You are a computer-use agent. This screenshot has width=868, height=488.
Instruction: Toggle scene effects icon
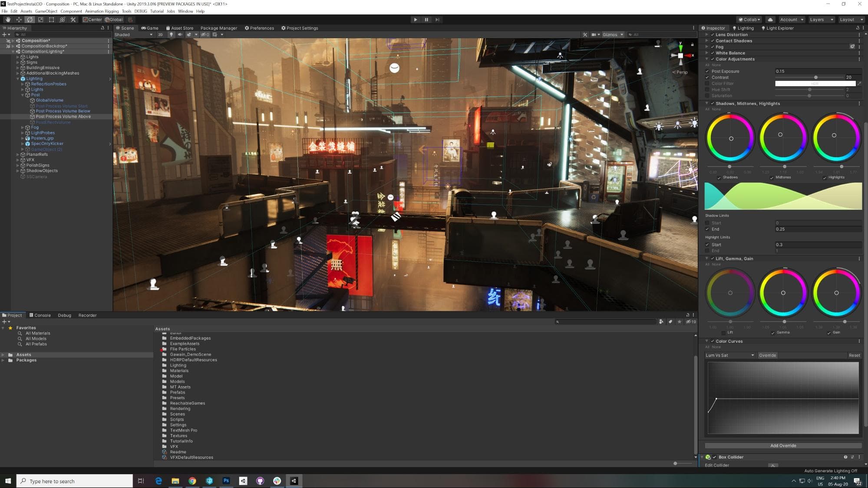pos(189,35)
